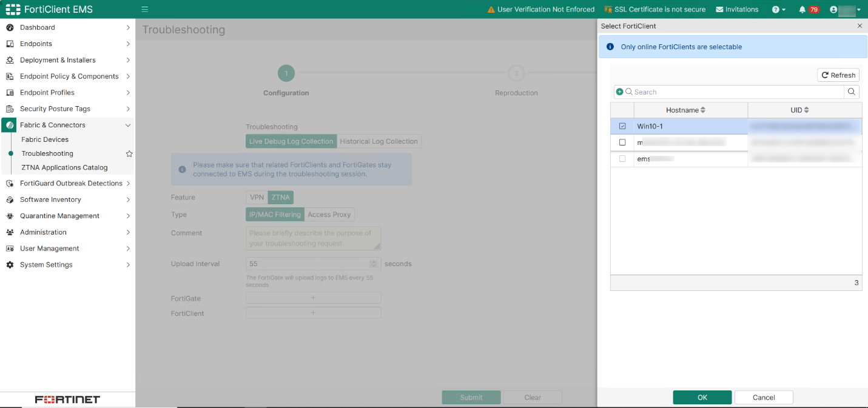Expand the Dashboard menu chevron

[128, 27]
